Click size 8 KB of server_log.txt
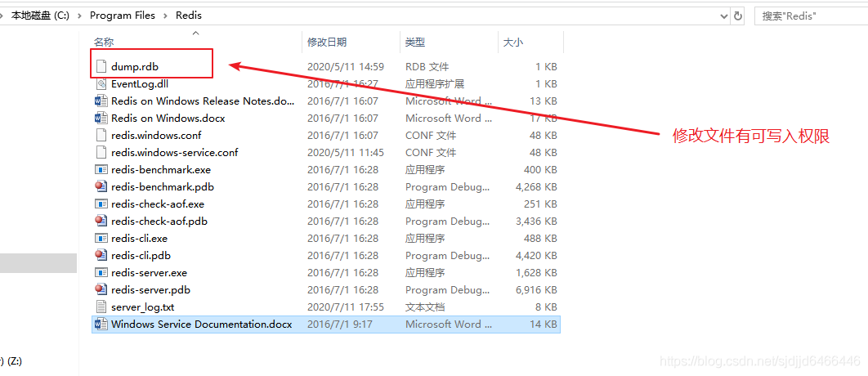The height and width of the screenshot is (376, 868). (546, 307)
